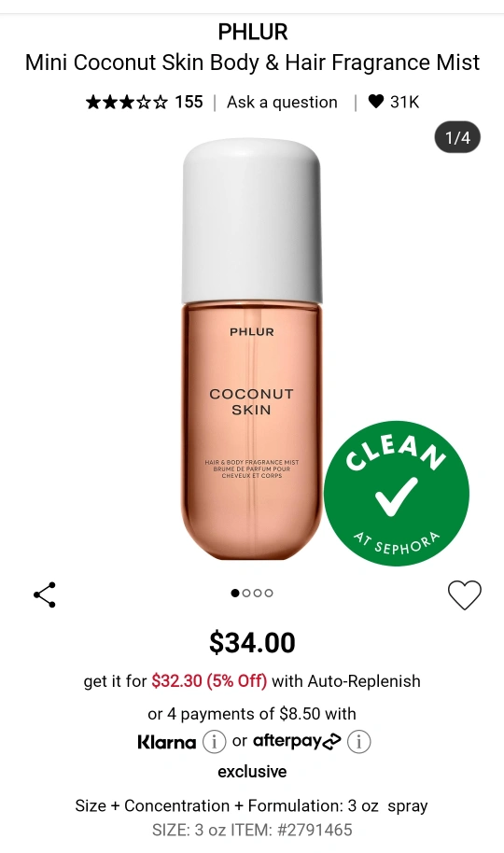Select the third image carousel dot
Screen dimensions: 504x853
(x=258, y=593)
